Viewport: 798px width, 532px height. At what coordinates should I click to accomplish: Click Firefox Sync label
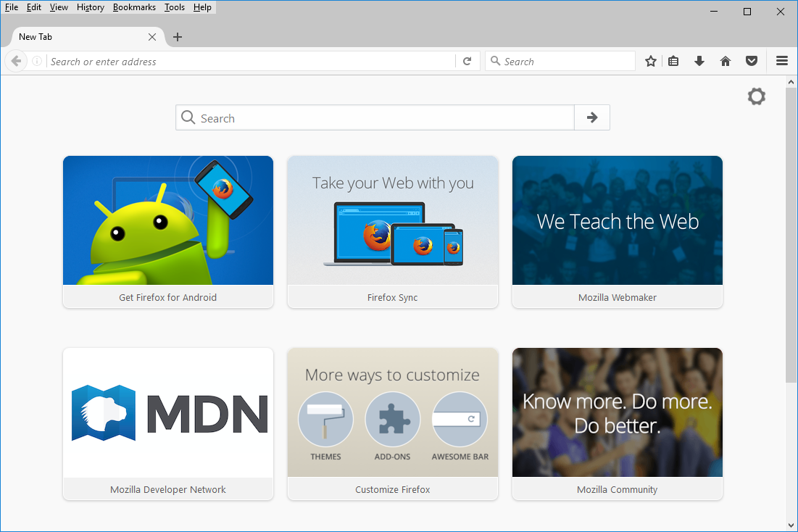tap(392, 297)
